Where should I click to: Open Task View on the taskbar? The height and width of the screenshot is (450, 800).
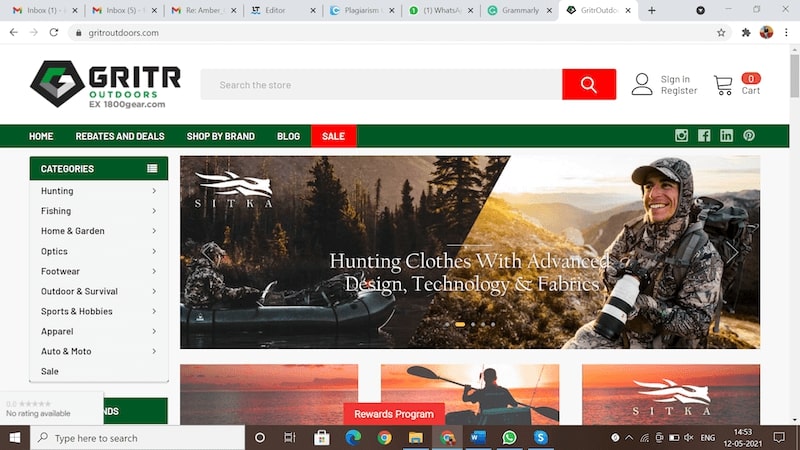tap(290, 438)
